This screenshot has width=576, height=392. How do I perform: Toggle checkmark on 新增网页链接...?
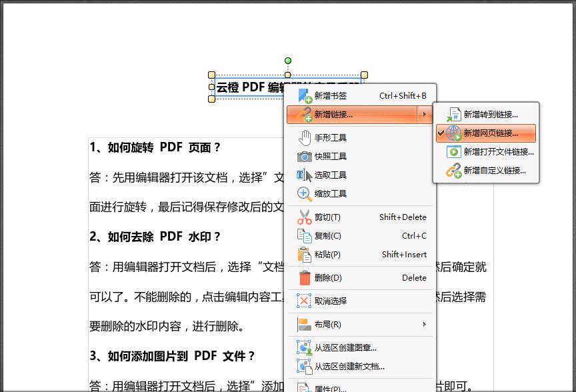441,133
